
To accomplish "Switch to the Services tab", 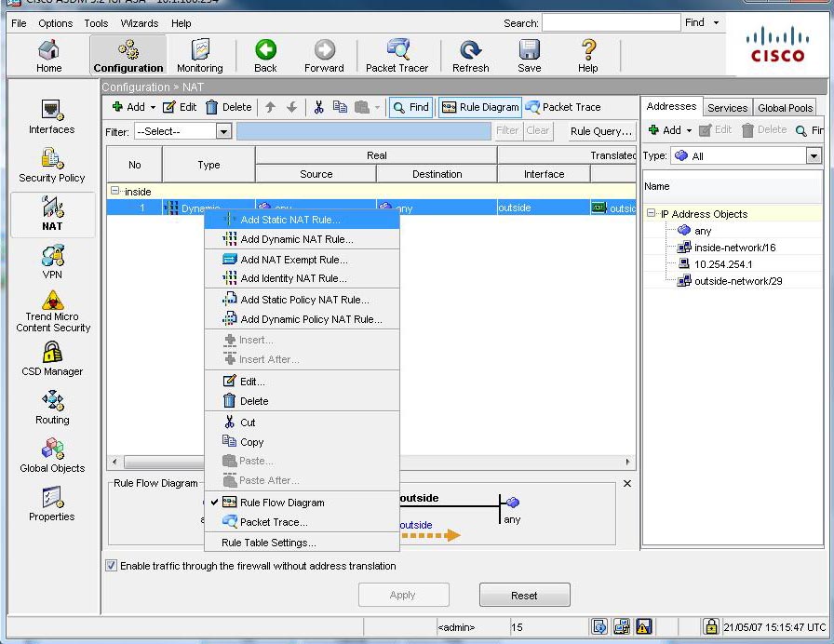I will (x=727, y=108).
